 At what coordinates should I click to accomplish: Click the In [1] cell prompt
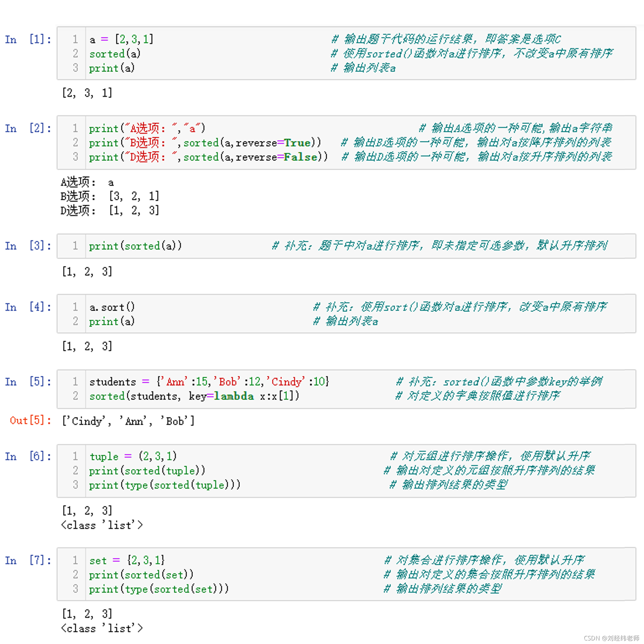[x=28, y=40]
